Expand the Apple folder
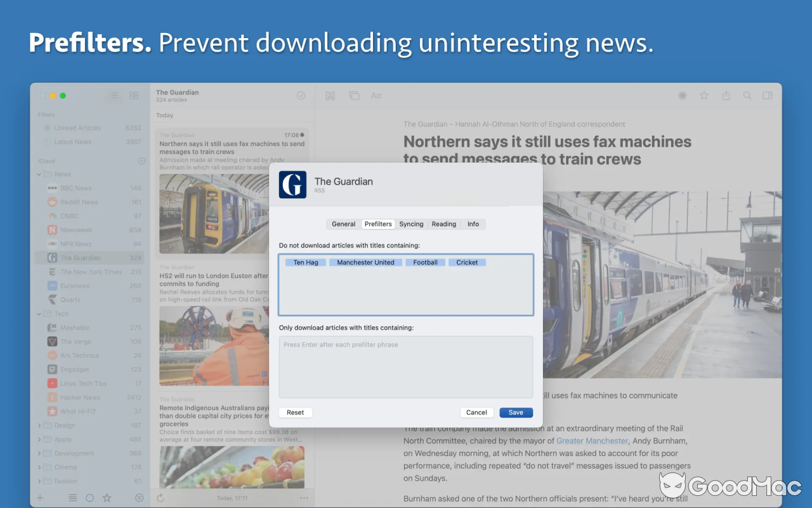Screen dimensions: 812x508 point(38,439)
